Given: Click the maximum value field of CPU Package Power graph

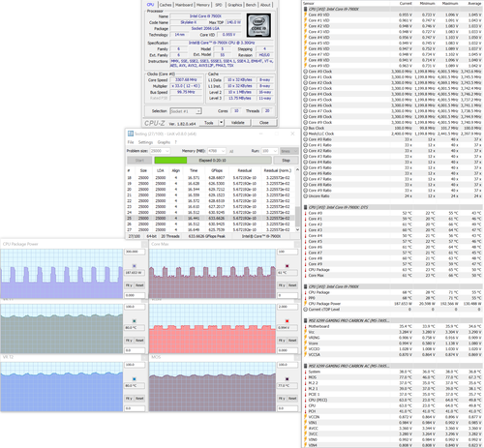Looking at the screenshot, I should [135, 252].
